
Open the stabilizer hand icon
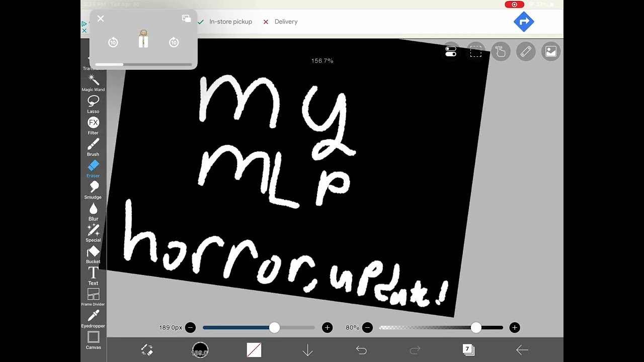[501, 51]
